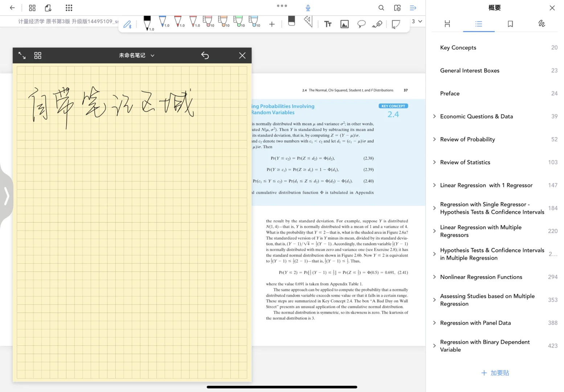Open search with the magnifier icon
The width and height of the screenshot is (564, 392).
[381, 8]
